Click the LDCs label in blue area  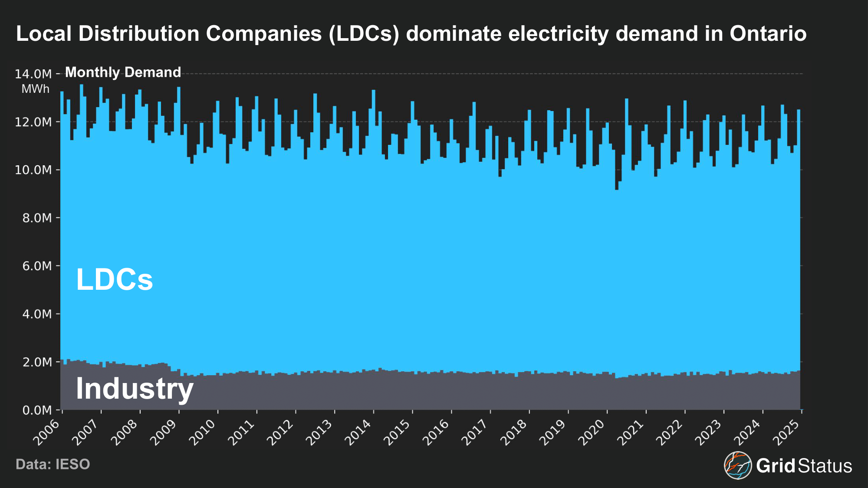(x=115, y=279)
